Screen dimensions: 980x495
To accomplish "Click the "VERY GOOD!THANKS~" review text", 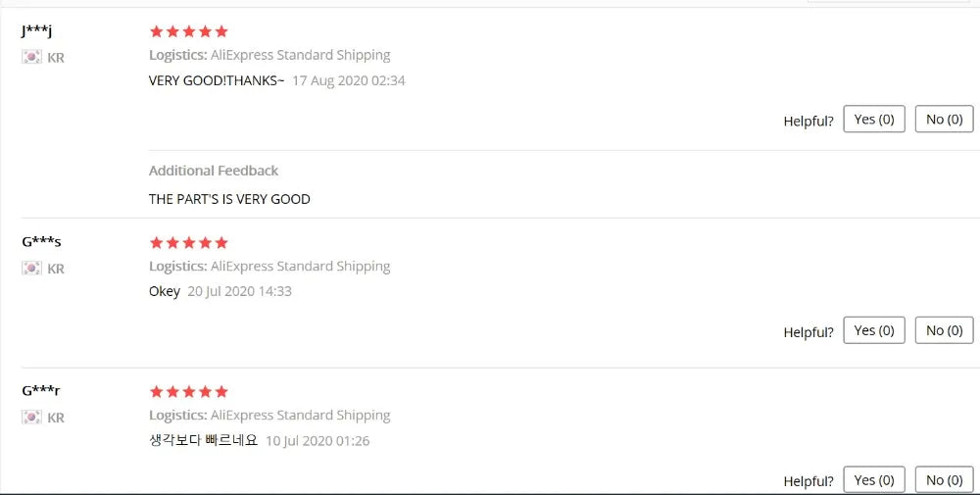I will (x=217, y=80).
